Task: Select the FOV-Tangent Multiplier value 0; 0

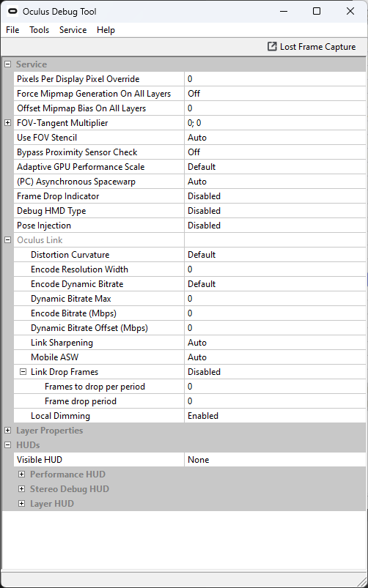Action: pyautogui.click(x=275, y=123)
